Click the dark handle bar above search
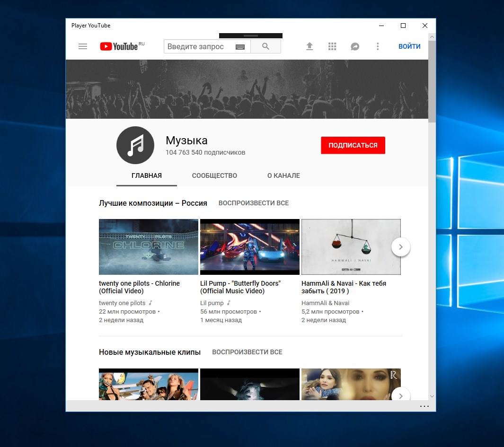This screenshot has height=447, width=504. click(x=251, y=35)
